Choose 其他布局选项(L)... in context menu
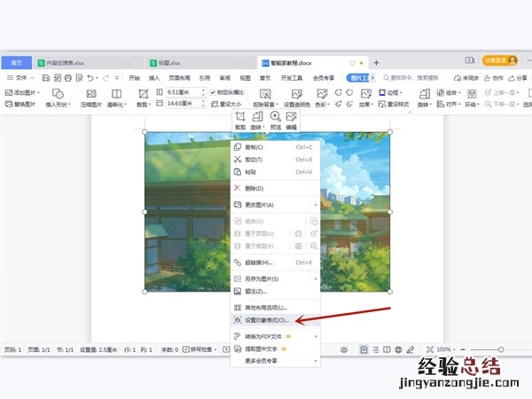This screenshot has width=532, height=399. point(275,308)
